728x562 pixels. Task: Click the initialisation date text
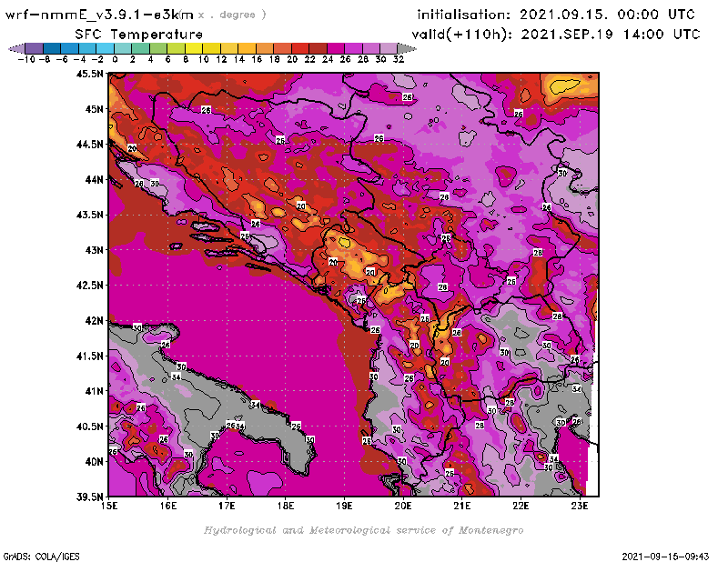coord(555,15)
